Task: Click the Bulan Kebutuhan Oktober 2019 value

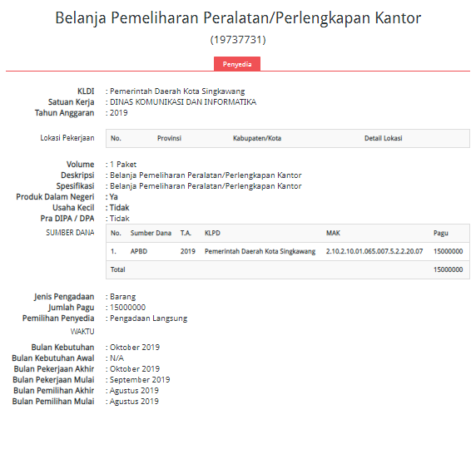Action: [x=135, y=348]
